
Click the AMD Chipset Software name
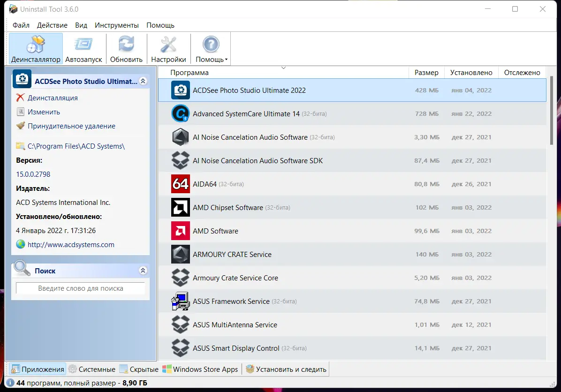[228, 207]
